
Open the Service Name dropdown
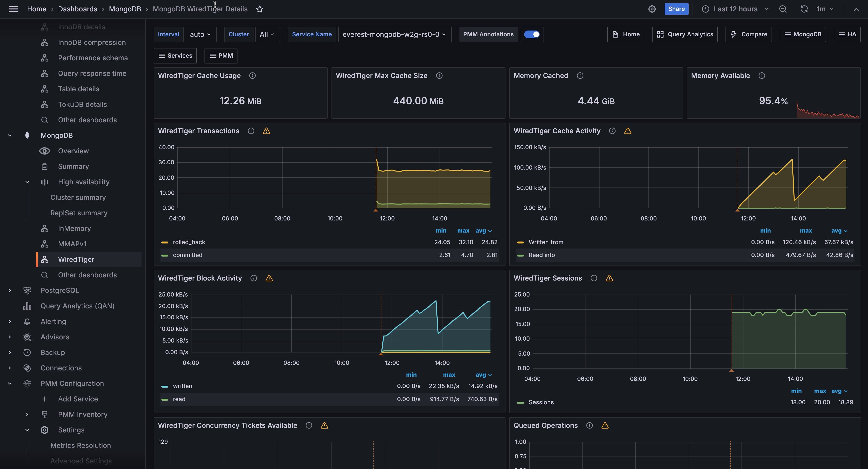[x=394, y=34]
